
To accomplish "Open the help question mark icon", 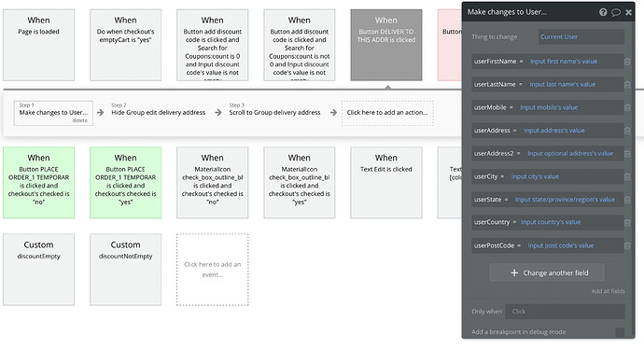I will [x=603, y=12].
